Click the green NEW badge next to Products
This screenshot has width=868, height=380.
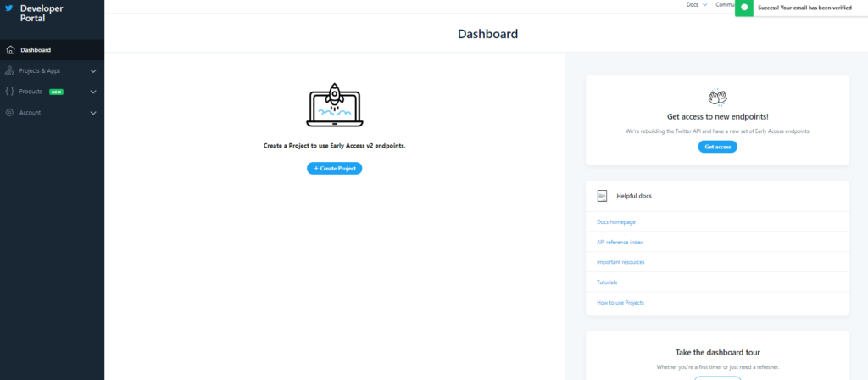56,92
